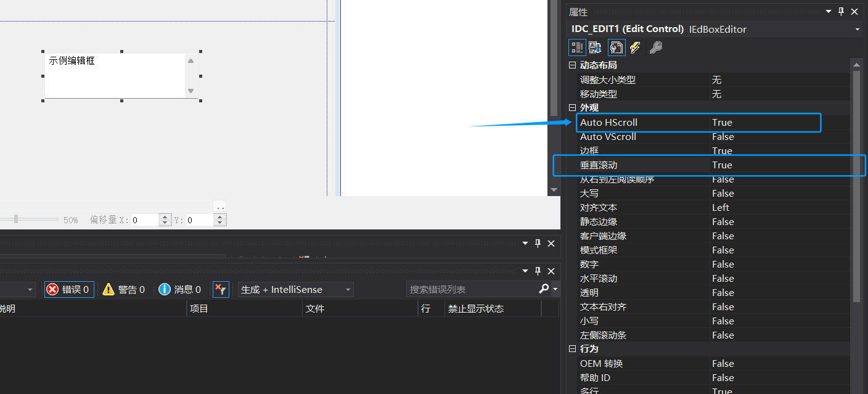
Task: Select the 移动类型 property
Action: (713, 94)
